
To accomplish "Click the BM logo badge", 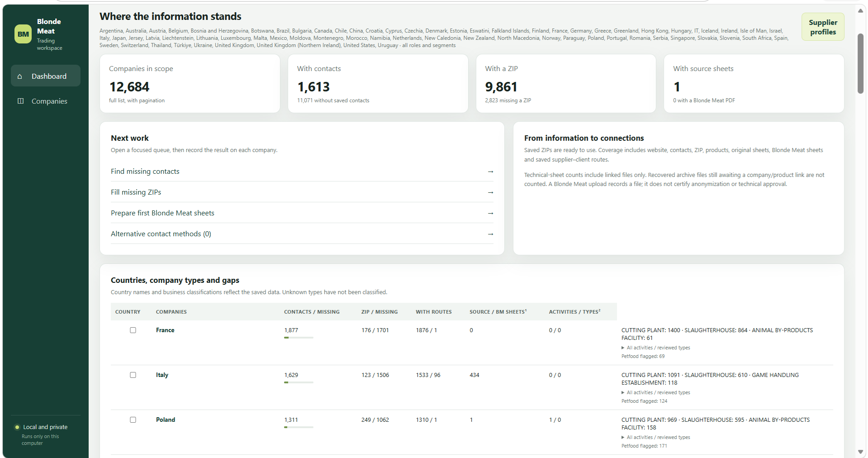I will coord(23,34).
